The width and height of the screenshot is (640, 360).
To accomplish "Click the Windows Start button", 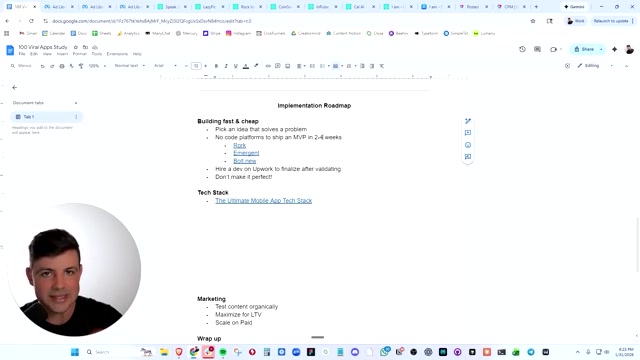I will point(75,352).
